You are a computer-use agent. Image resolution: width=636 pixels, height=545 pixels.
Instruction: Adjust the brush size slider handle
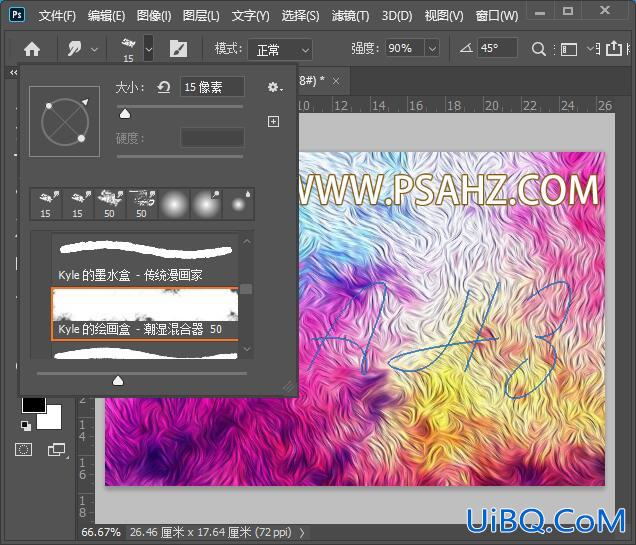click(x=125, y=114)
